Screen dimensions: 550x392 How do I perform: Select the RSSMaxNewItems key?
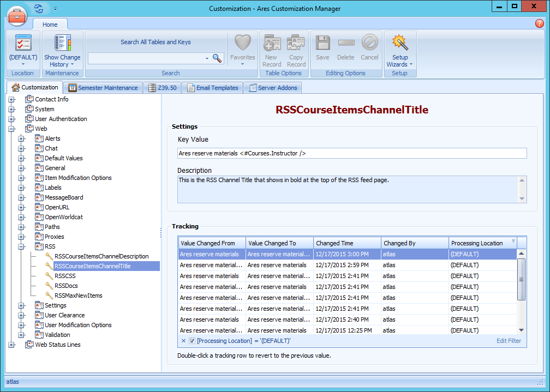coord(78,295)
